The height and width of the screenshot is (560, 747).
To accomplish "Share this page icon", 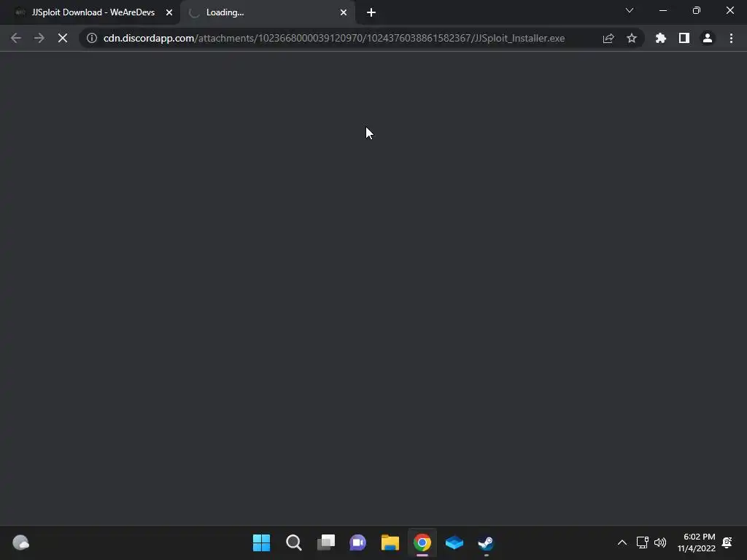I will point(608,38).
